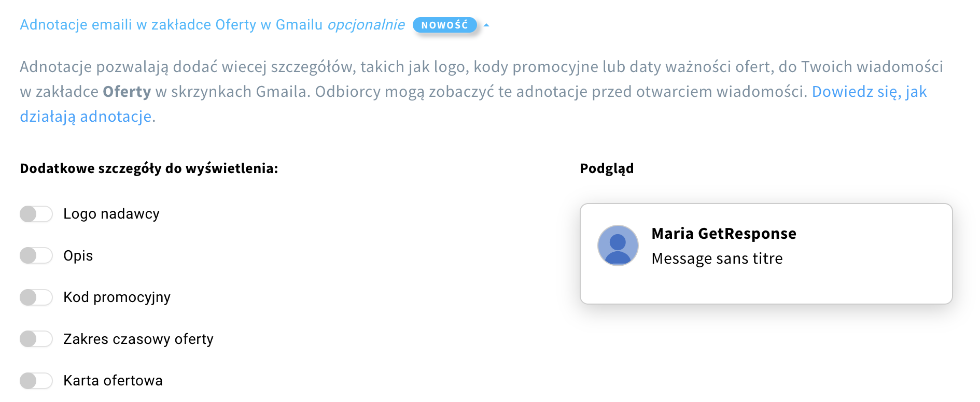Click the italic opcjonalnie text
This screenshot has height=402, width=980.
(366, 24)
